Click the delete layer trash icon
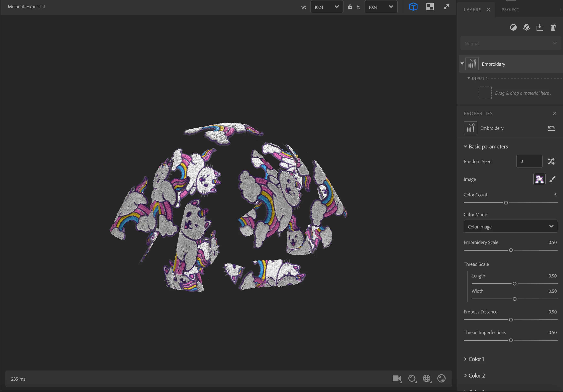 click(553, 27)
